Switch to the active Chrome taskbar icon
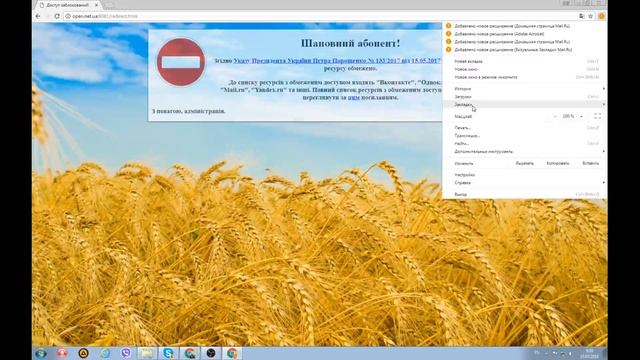This screenshot has width=640, height=360. point(232,353)
